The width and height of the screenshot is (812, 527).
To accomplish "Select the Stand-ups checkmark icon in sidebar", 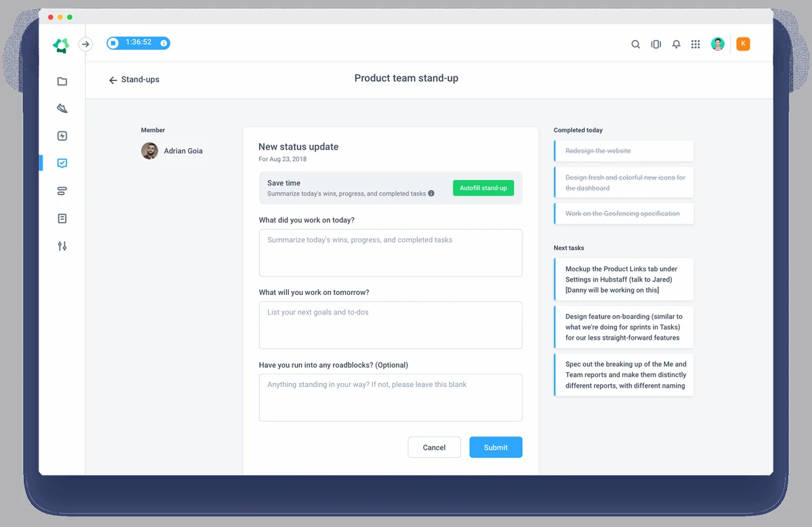I will click(62, 163).
